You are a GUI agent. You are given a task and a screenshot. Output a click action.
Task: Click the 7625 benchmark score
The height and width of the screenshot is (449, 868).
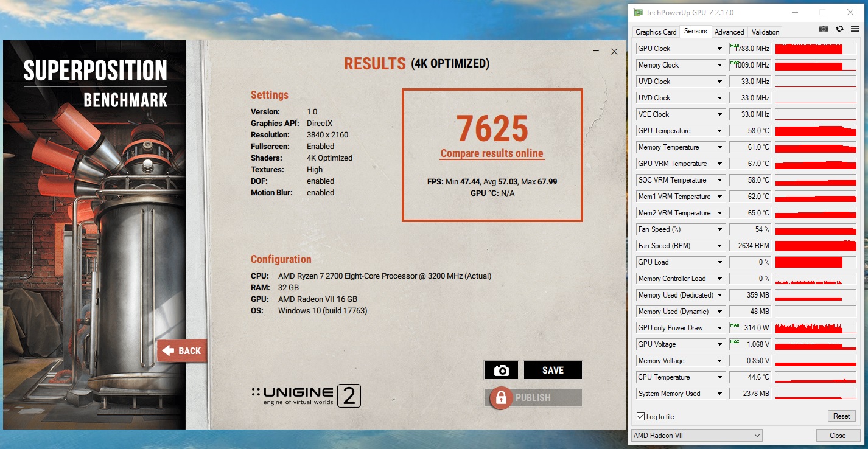[492, 128]
